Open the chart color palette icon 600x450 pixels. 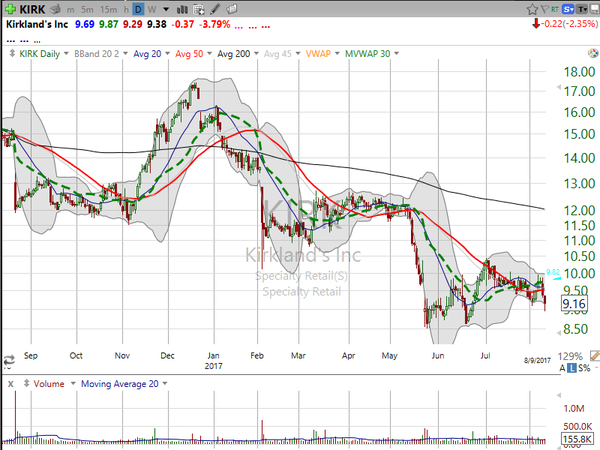[x=593, y=53]
